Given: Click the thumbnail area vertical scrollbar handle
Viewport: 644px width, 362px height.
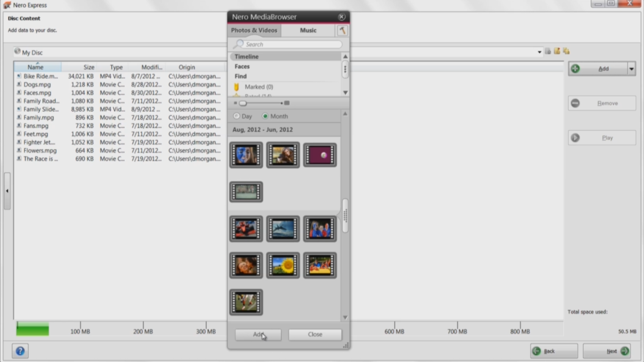Looking at the screenshot, I should point(345,216).
